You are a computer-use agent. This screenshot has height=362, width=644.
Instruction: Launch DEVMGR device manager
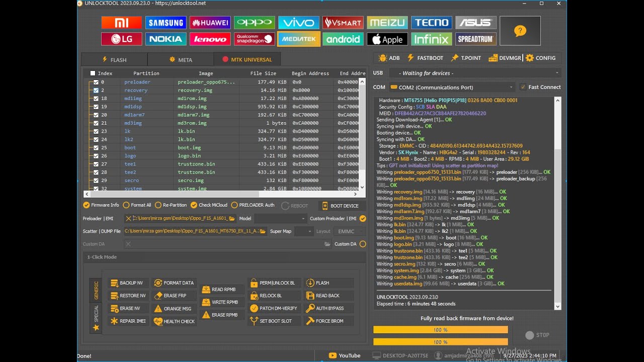(x=505, y=58)
